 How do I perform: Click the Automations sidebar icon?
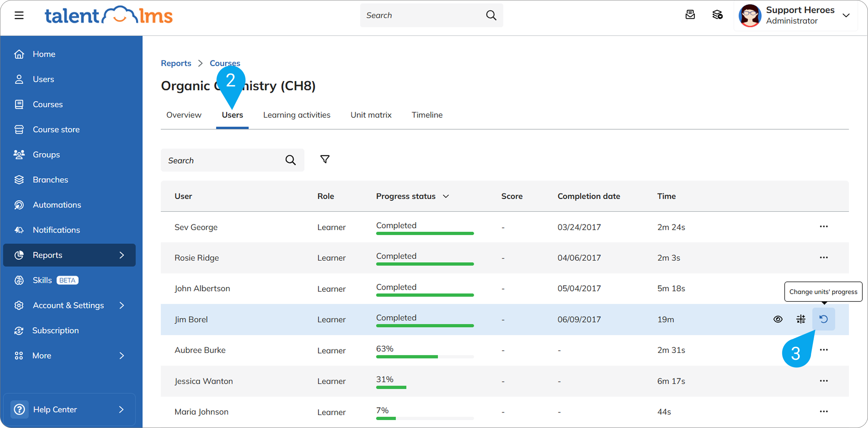[19, 205]
